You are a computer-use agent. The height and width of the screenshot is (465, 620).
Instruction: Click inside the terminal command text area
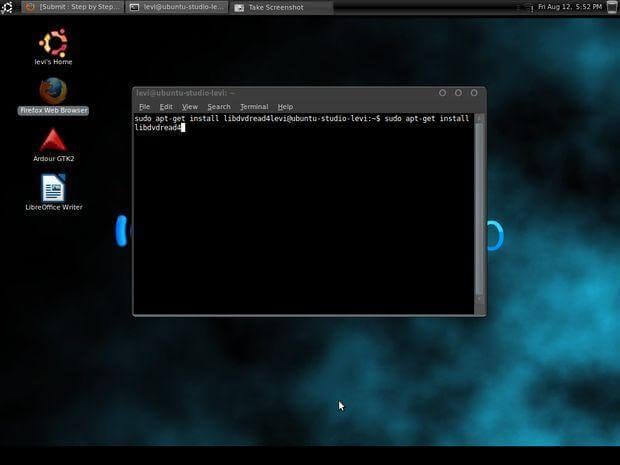coord(304,214)
